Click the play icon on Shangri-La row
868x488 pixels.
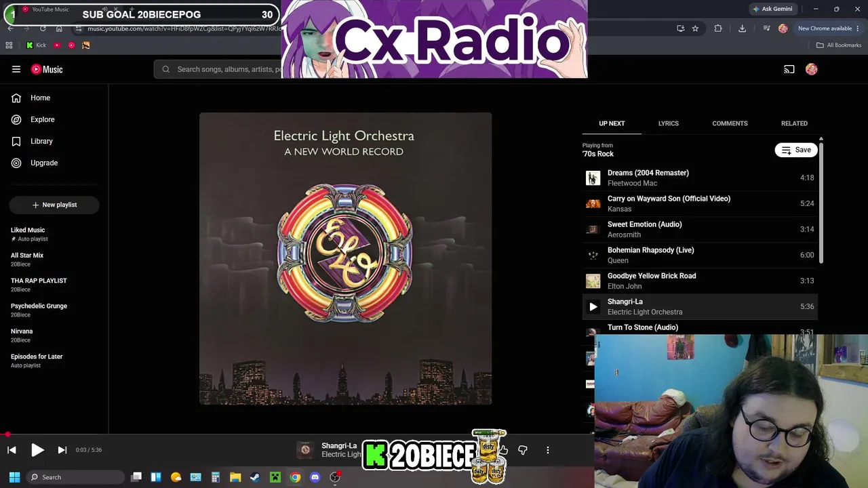(593, 306)
